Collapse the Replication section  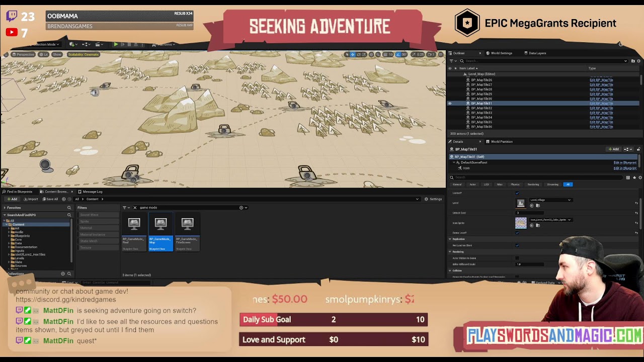[450, 239]
